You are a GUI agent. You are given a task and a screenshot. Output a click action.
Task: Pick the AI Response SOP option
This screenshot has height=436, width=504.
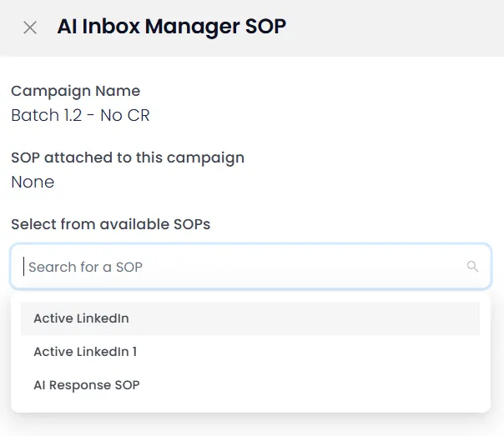pos(250,385)
